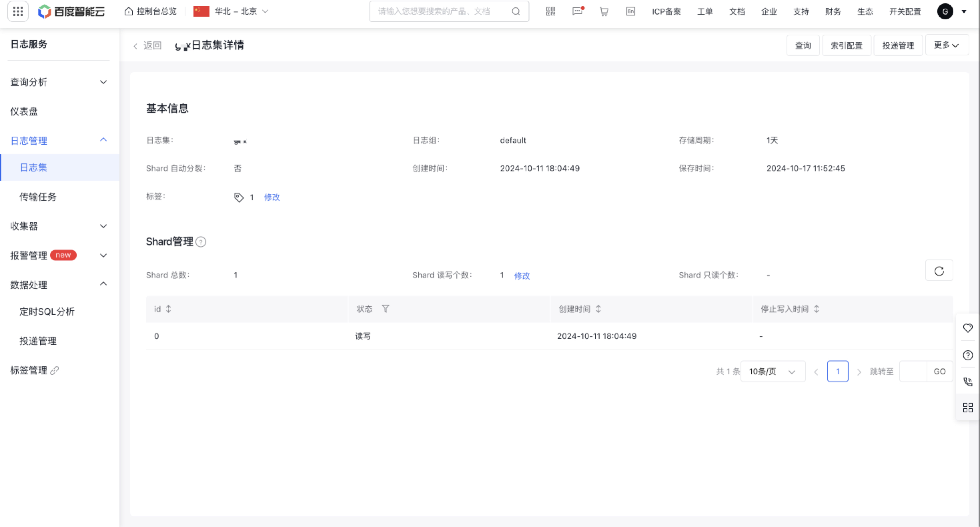Collapse the 数据处理 menu
980x527 pixels.
point(59,285)
